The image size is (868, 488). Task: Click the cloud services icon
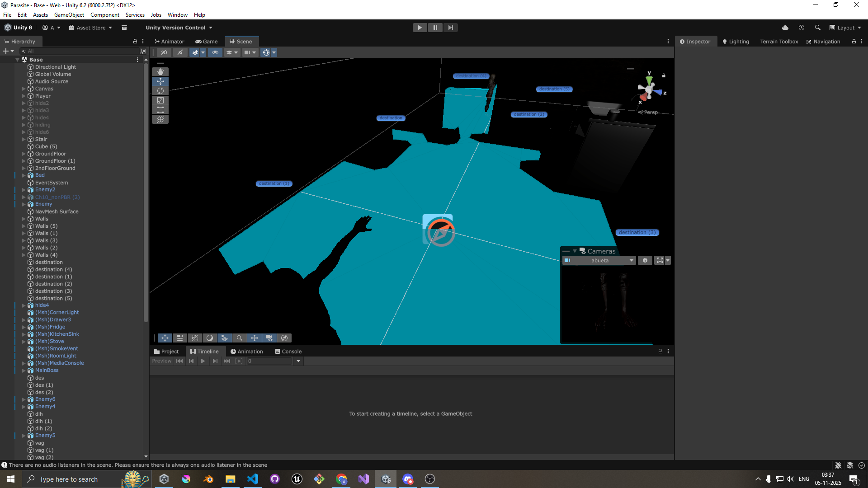click(785, 28)
